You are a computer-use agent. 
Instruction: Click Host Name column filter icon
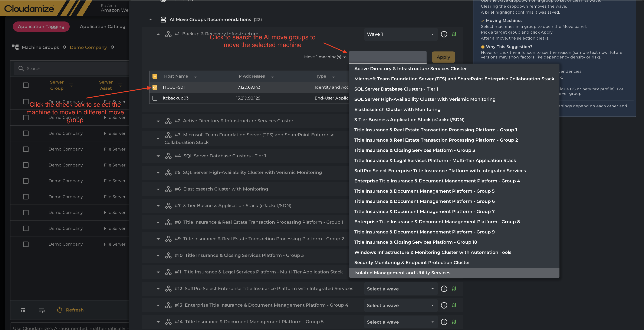click(x=195, y=76)
